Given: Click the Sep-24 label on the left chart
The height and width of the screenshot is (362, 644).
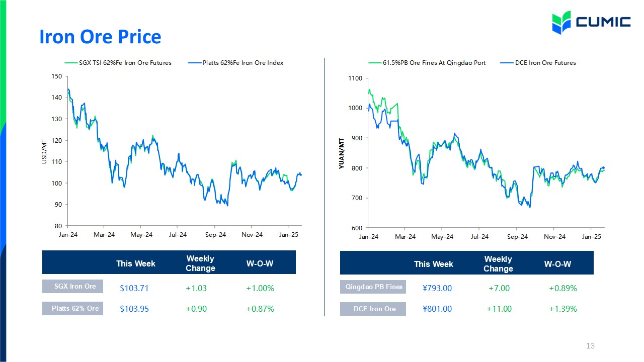Looking at the screenshot, I should [x=215, y=235].
